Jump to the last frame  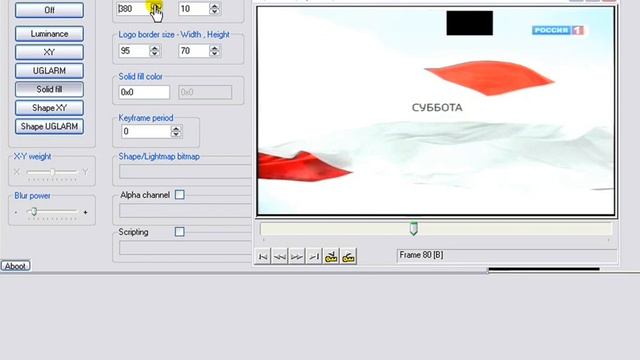[x=314, y=257]
